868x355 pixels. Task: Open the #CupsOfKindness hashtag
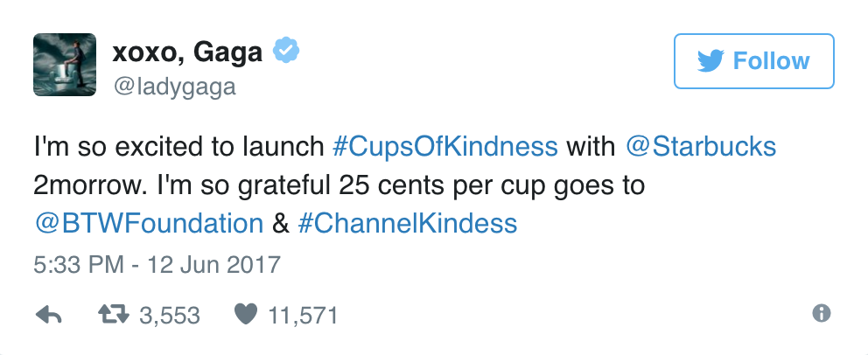445,146
